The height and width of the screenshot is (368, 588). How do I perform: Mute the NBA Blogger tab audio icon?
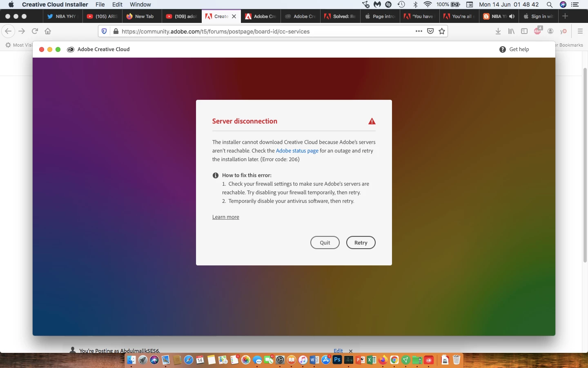[x=512, y=16]
